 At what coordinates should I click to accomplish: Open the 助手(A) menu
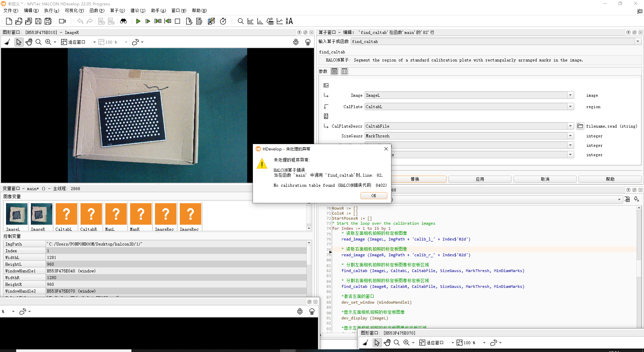click(158, 11)
